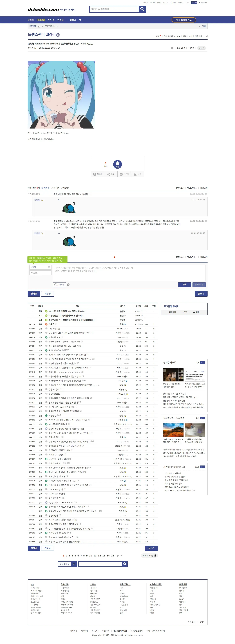Click the 댓글 4 badge in post header
This screenshot has width=235, height=644.
(x=201, y=48)
